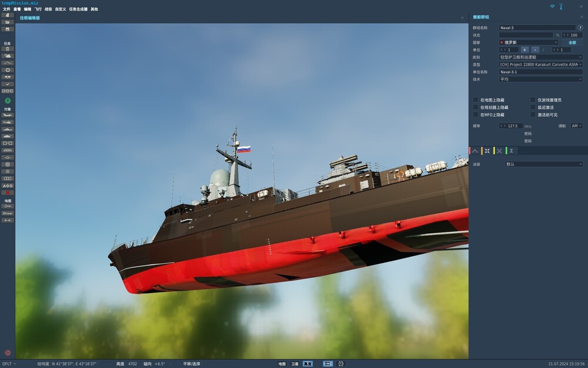Open the 飞行 menu
588x368 pixels.
(x=38, y=9)
